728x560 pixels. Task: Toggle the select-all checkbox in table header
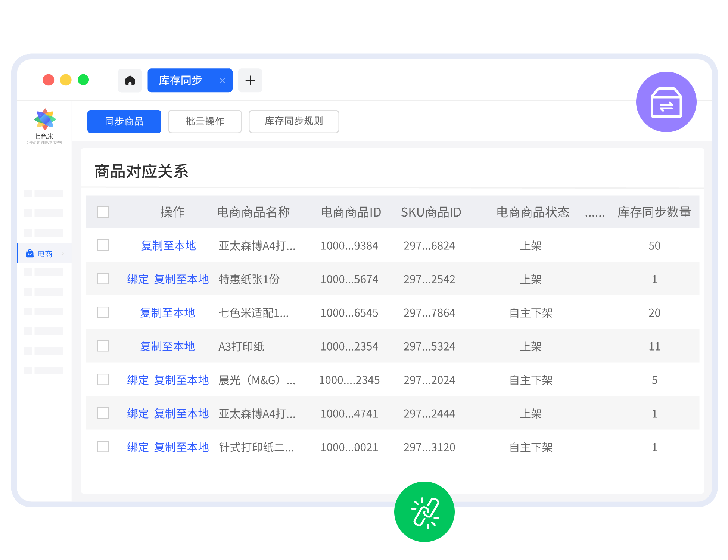click(x=103, y=212)
